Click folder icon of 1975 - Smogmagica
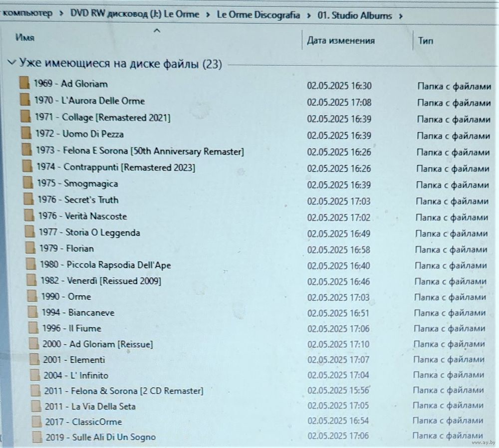Screen dimensions: 499x448 coord(28,182)
